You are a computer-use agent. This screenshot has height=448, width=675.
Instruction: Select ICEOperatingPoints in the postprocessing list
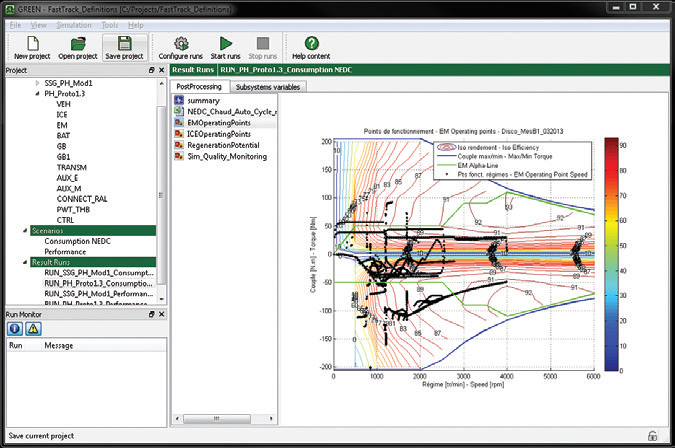[x=219, y=134]
